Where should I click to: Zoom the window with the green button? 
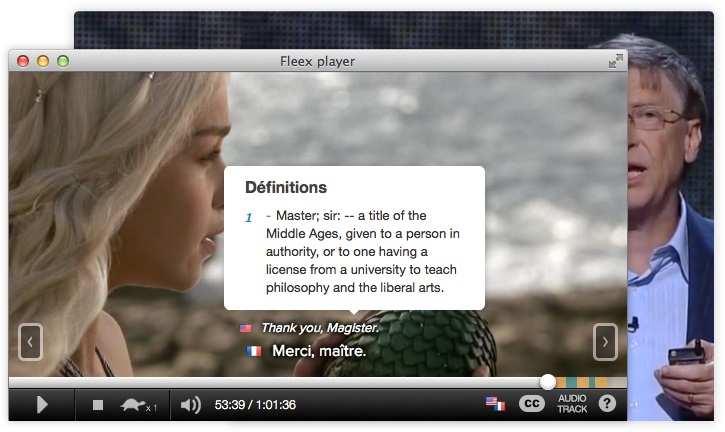tap(63, 61)
